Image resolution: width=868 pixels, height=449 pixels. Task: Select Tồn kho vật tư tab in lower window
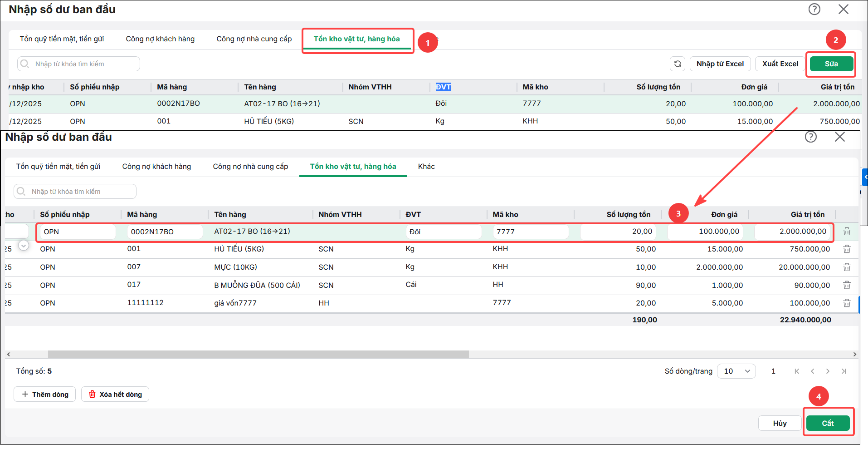click(353, 167)
